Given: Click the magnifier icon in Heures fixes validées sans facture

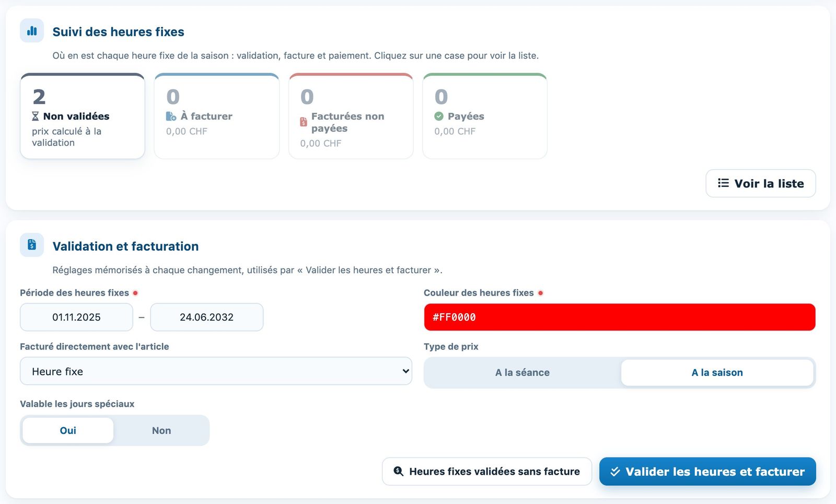Looking at the screenshot, I should pyautogui.click(x=398, y=471).
